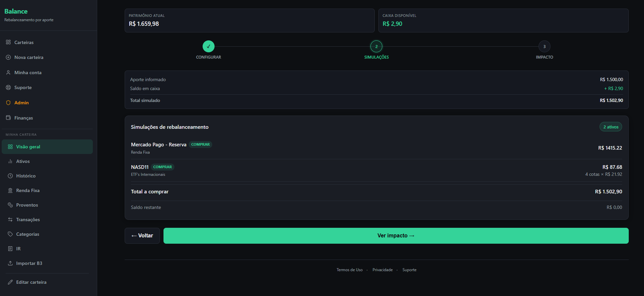The image size is (644, 296).
Task: Click the Suporte lifebuoy icon in sidebar
Action: point(8,87)
